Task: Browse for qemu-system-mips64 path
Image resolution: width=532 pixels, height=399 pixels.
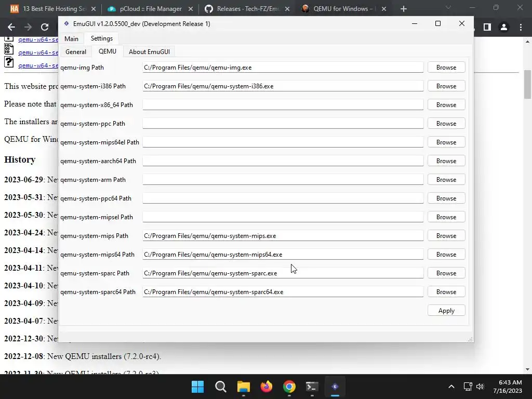Action: pos(446,254)
